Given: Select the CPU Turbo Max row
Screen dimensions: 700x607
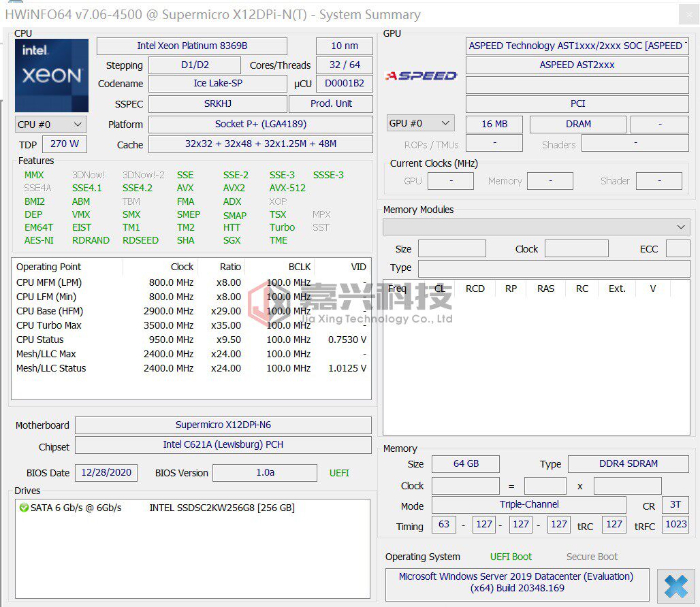Looking at the screenshot, I should [191, 325].
